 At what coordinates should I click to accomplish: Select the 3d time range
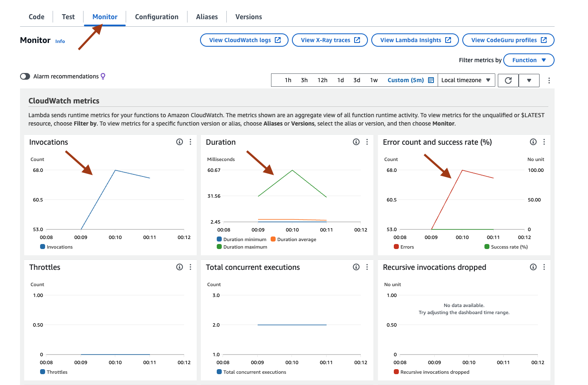[x=357, y=80]
